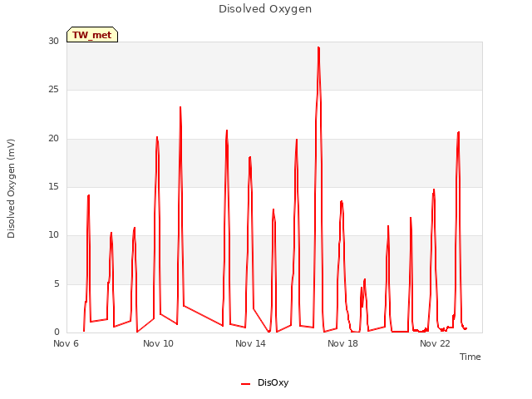Screen dimensions: 532x399
Task: Click the 25 y-axis value
Action: (53, 90)
